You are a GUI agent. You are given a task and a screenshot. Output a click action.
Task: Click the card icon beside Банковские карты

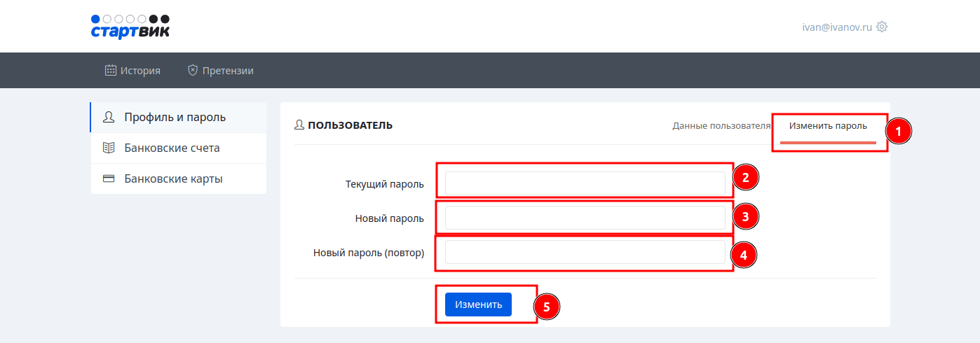point(109,178)
